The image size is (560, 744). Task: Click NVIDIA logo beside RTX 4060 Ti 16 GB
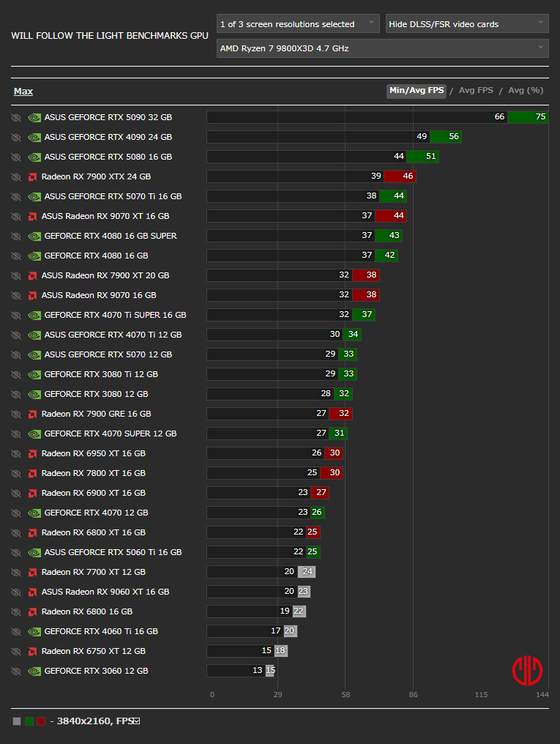(x=34, y=632)
